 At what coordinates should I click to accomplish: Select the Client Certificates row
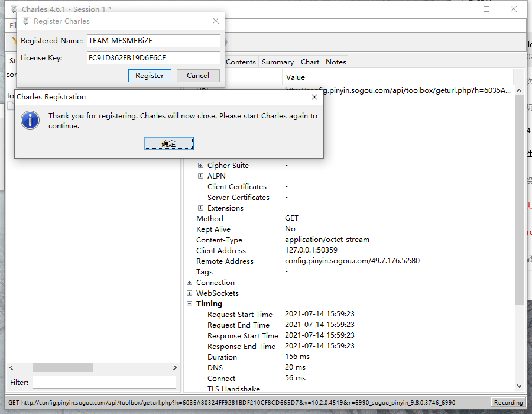[349, 187]
